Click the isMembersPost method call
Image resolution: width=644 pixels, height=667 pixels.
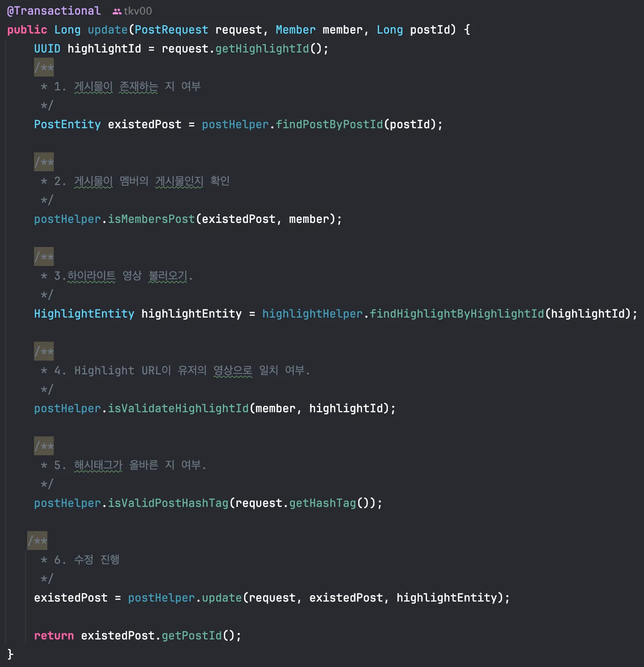tap(152, 219)
